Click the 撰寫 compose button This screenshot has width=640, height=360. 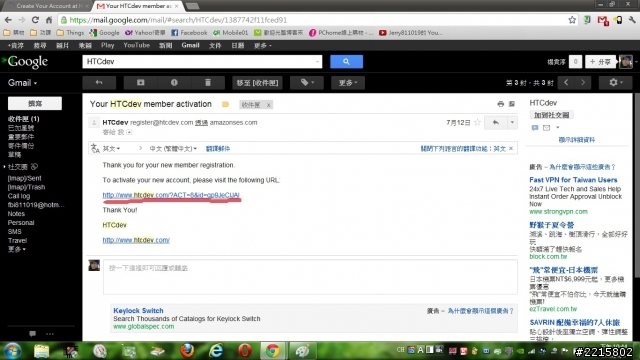[x=35, y=103]
